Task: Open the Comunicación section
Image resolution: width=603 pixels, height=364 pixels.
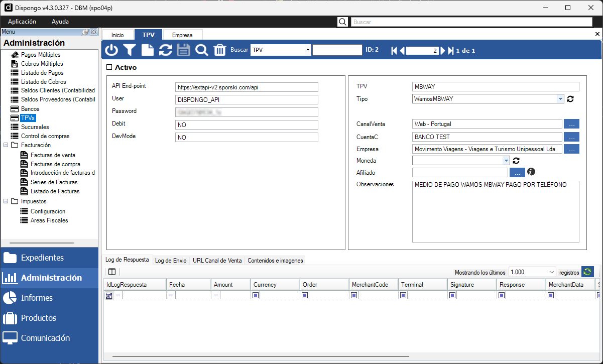Action: [x=50, y=338]
